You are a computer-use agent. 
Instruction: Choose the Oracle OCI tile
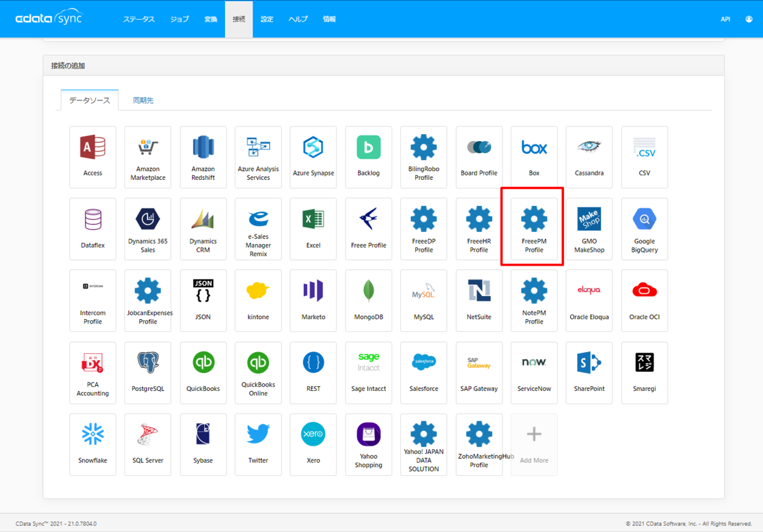point(645,301)
